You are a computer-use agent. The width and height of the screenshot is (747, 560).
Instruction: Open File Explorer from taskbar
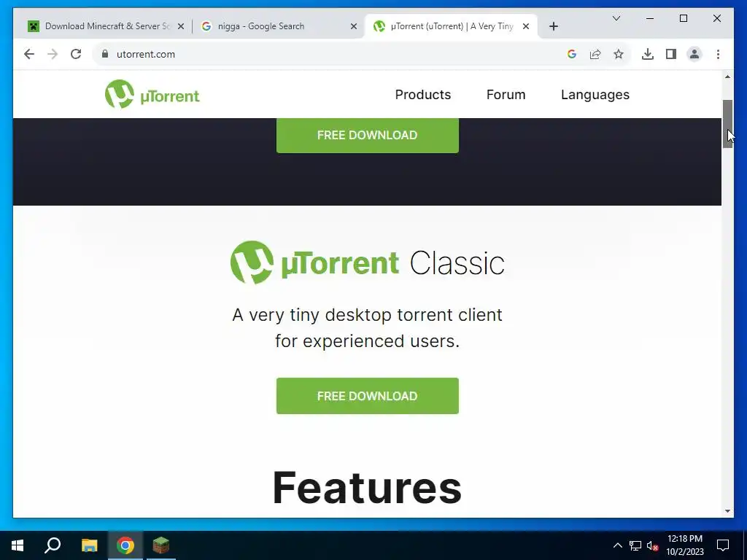[x=89, y=545]
